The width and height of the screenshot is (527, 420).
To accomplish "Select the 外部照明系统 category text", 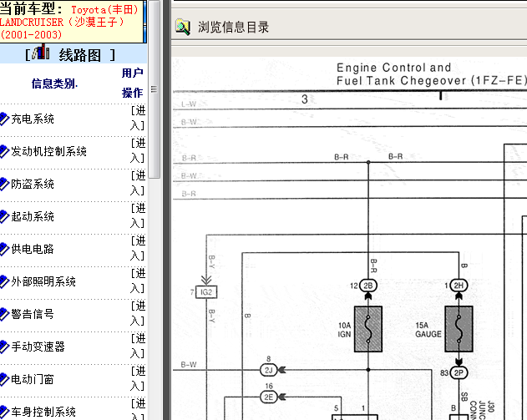I will point(43,281).
